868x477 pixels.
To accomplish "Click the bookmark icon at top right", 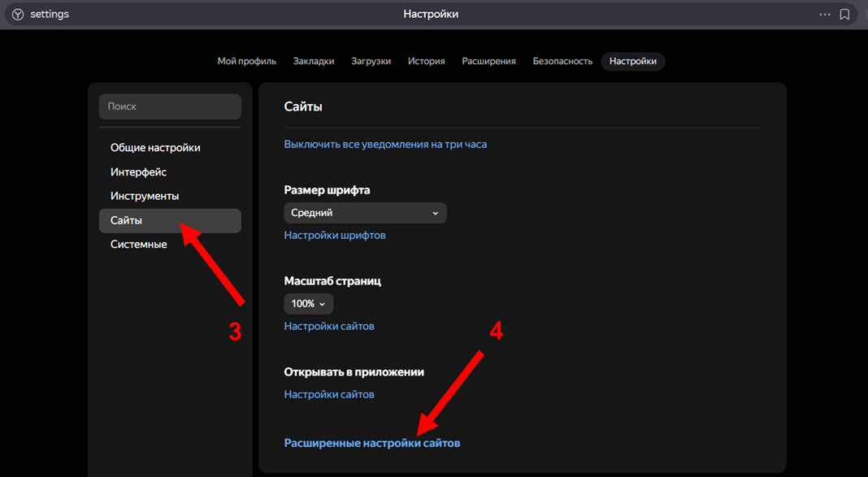I will pos(845,15).
